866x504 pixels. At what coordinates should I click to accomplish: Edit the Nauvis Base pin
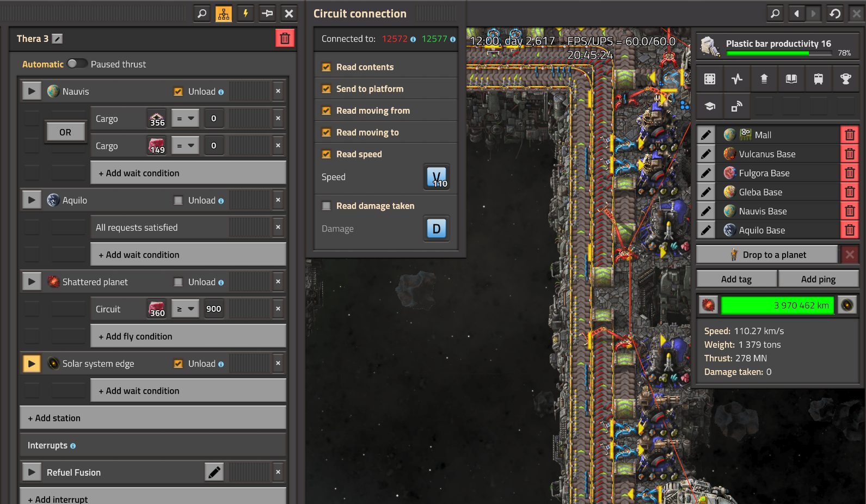coord(706,211)
